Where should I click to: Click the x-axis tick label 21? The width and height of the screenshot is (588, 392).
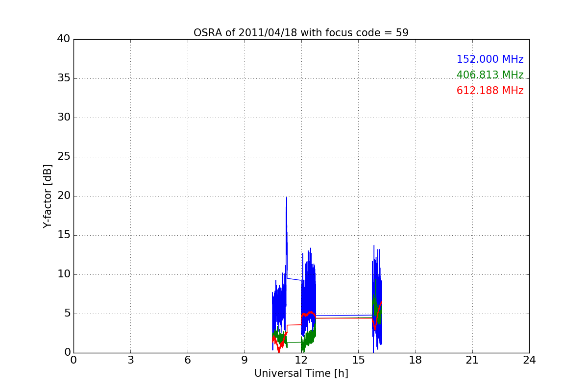[472, 360]
